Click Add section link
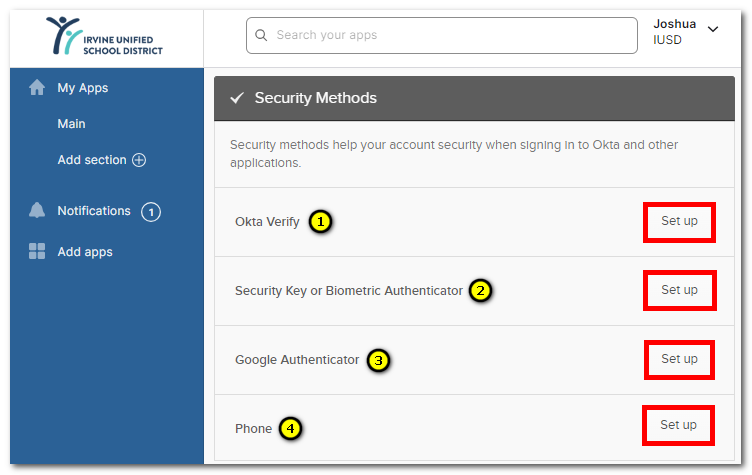Viewport: 752px width, 475px height. (92, 160)
